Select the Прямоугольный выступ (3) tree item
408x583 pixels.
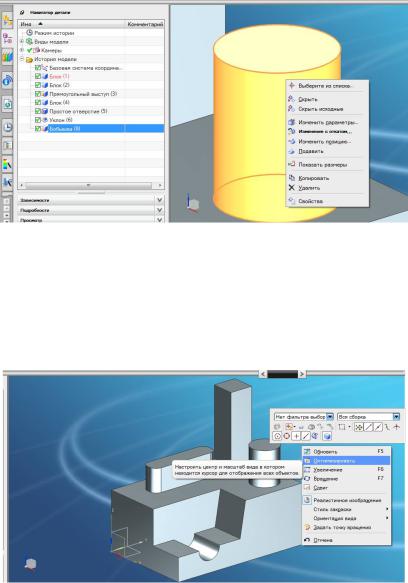tap(83, 94)
